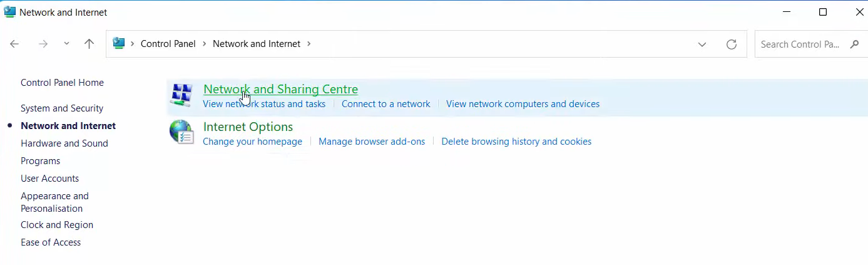Viewport: 868px width, 265px height.
Task: Expand chevron after Control Panel breadcrumb
Action: [x=204, y=44]
